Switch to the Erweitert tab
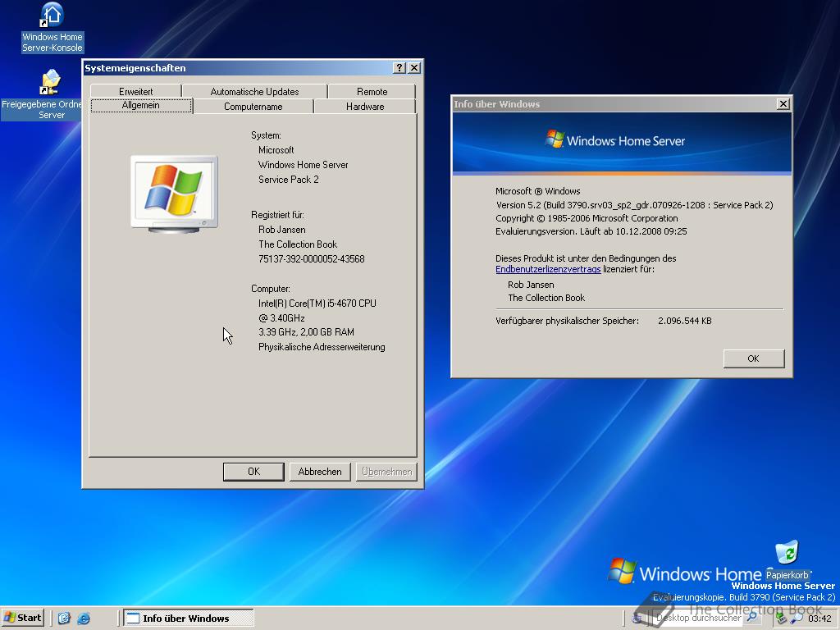 tap(135, 92)
